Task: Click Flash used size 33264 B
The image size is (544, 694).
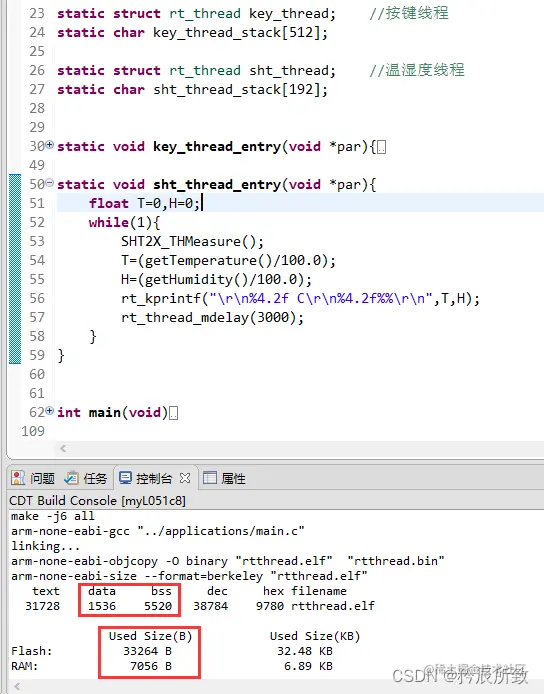Action: pos(147,651)
